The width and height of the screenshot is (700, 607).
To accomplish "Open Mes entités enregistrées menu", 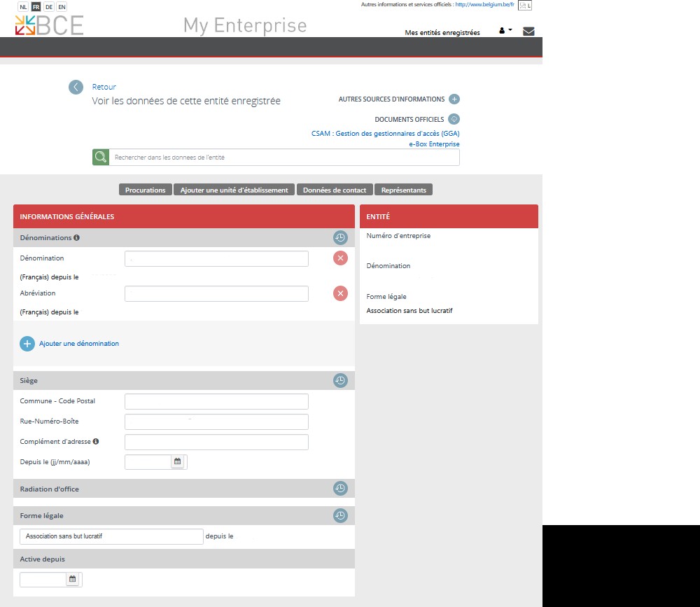I will (442, 33).
